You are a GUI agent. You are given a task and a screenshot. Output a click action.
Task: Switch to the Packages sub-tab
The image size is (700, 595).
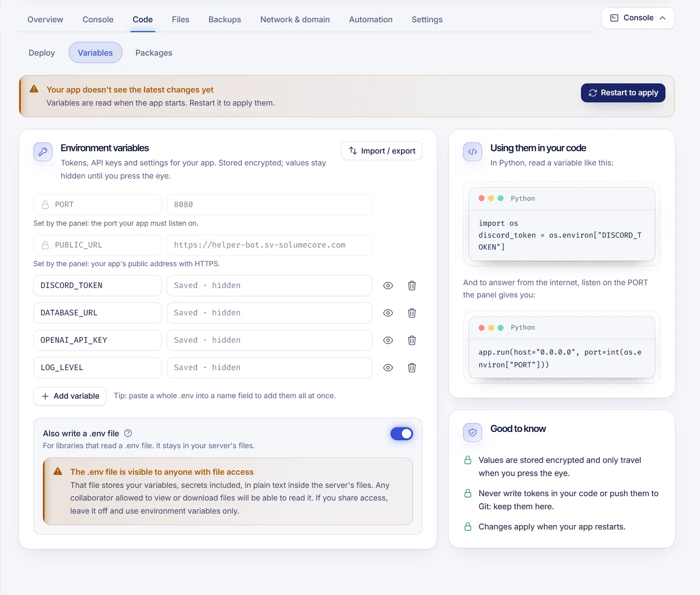[154, 52]
